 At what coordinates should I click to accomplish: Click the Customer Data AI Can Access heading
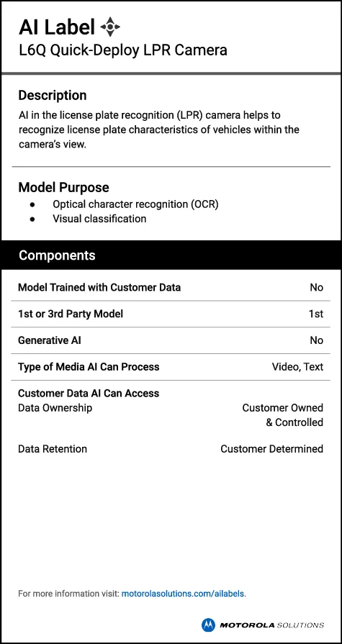[89, 393]
